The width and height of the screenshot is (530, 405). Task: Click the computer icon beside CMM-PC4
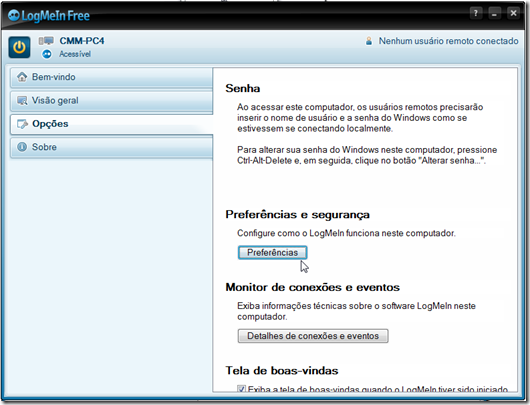pos(46,41)
